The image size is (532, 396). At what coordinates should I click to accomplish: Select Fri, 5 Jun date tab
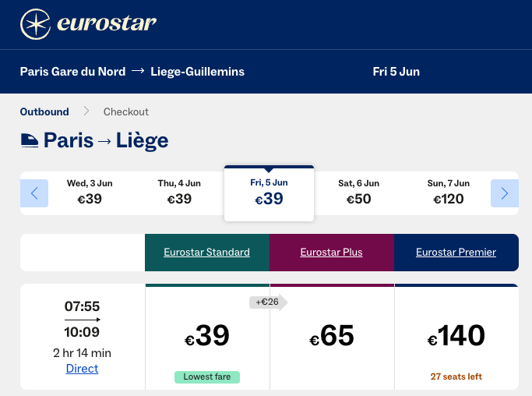tap(269, 193)
